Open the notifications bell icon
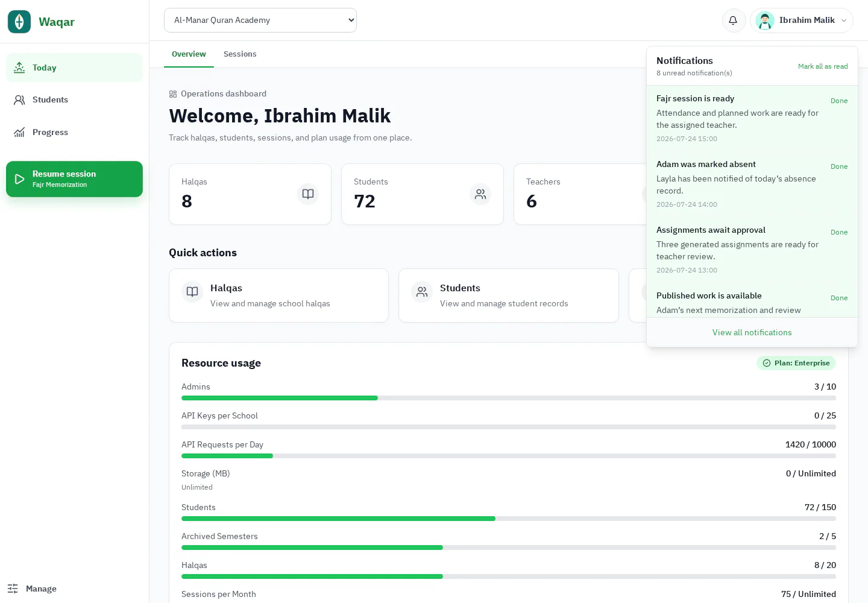 tap(734, 21)
